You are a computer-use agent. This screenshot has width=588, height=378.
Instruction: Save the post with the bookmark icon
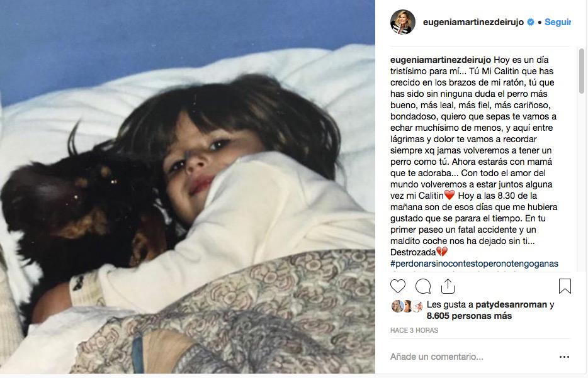click(565, 286)
